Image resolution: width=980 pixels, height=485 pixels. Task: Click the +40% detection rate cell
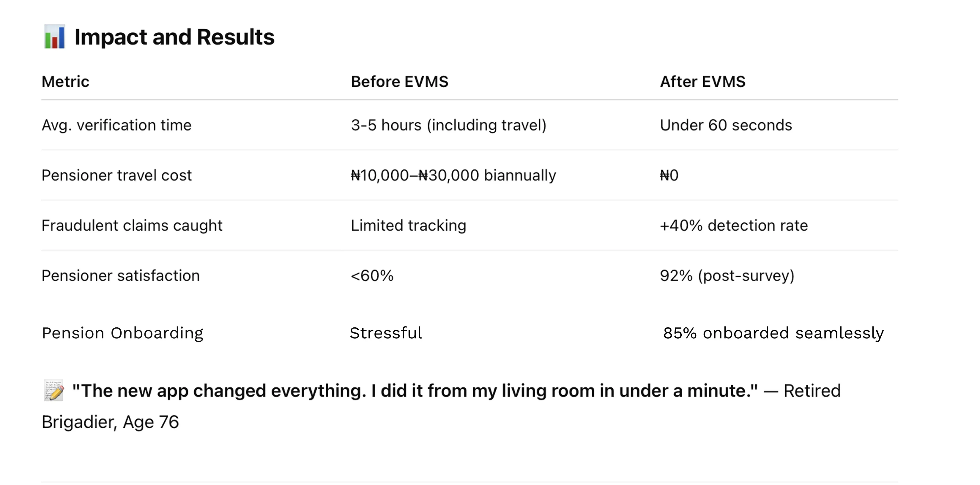tap(733, 225)
